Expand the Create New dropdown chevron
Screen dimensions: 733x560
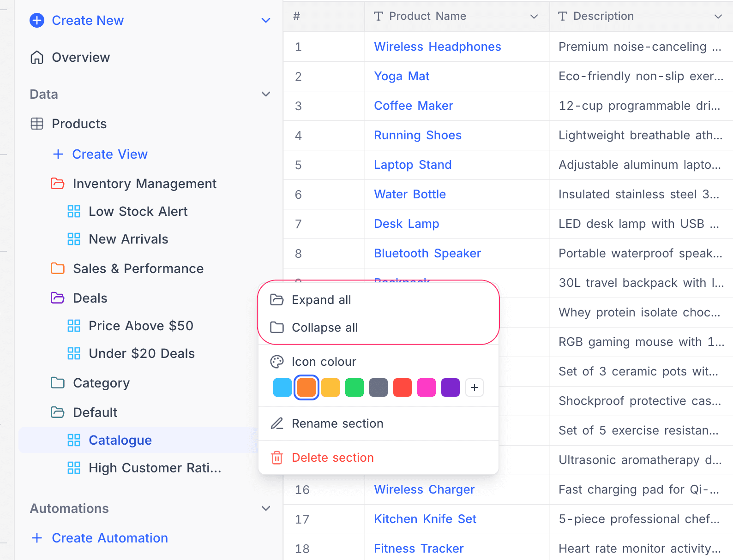[x=266, y=20]
